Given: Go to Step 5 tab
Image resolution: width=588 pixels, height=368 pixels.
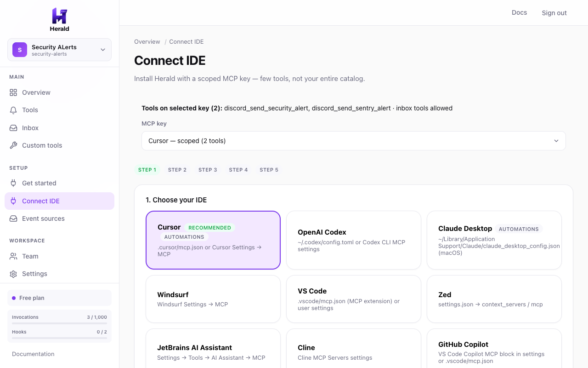Looking at the screenshot, I should pyautogui.click(x=269, y=170).
